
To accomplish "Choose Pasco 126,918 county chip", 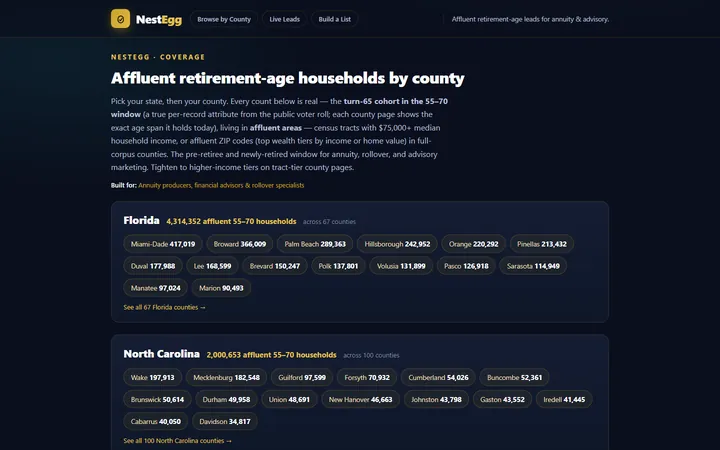I will [466, 266].
